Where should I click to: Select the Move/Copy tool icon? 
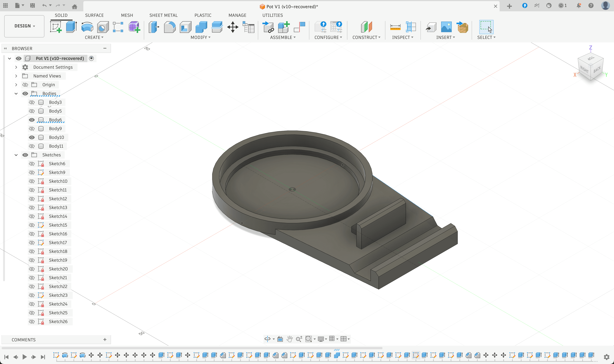pos(233,27)
